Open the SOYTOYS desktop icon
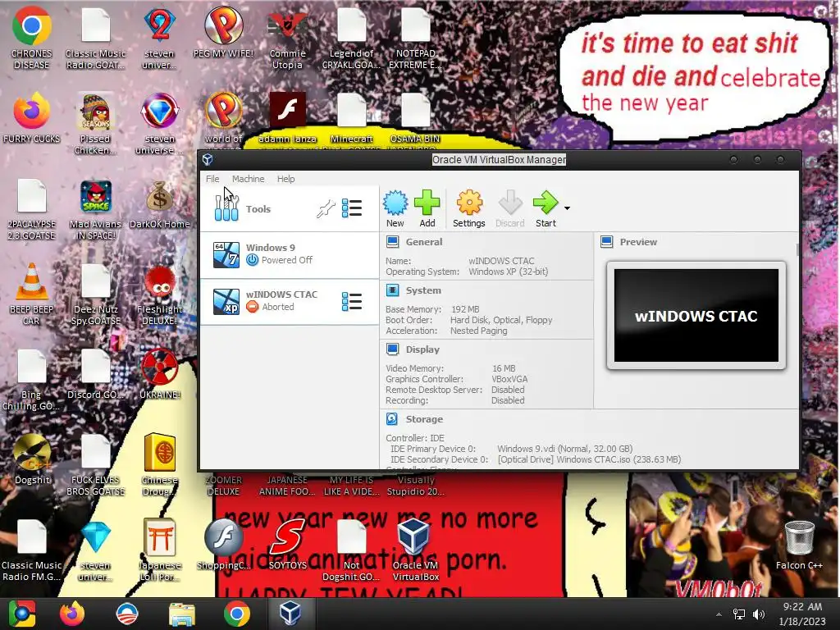 point(288,545)
